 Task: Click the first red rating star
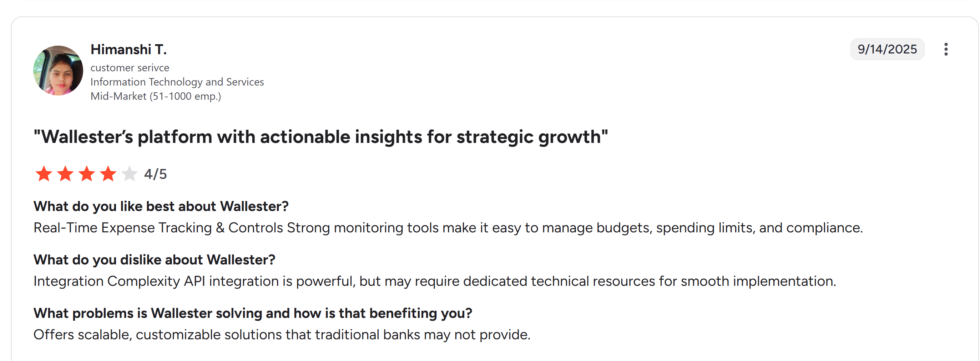(x=44, y=174)
